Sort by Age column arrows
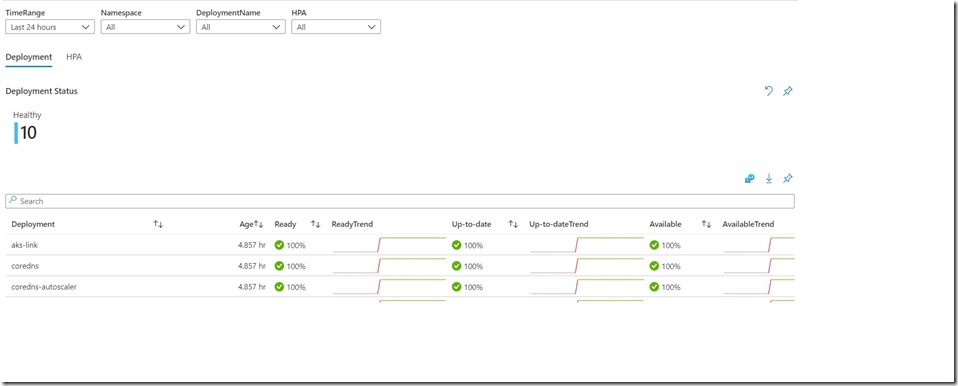Screen dimensions: 958x386 [258, 224]
